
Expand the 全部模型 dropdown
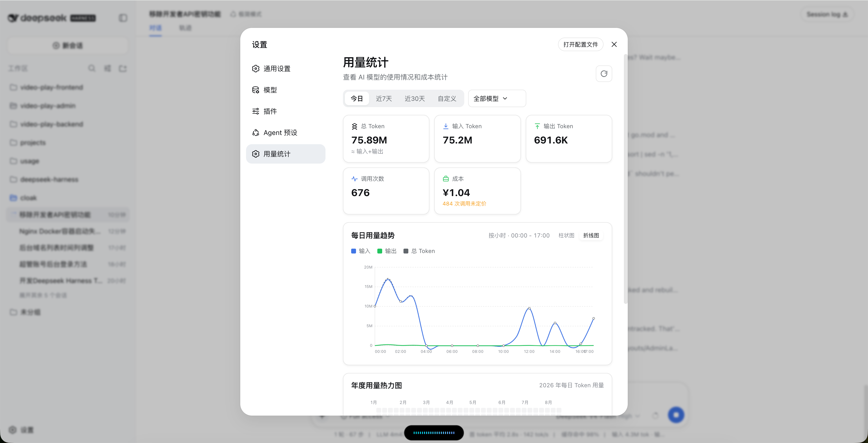point(497,98)
